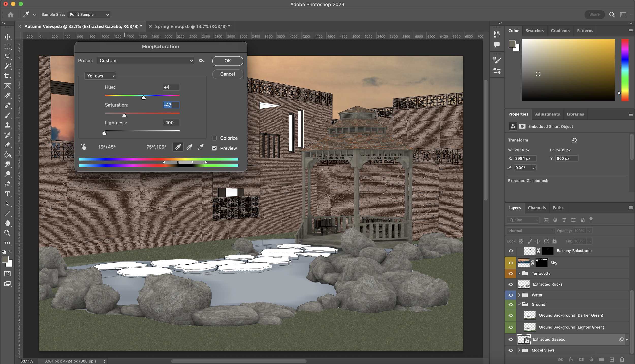The width and height of the screenshot is (635, 364).
Task: Click the on-image adjustment hand icon
Action: [84, 147]
